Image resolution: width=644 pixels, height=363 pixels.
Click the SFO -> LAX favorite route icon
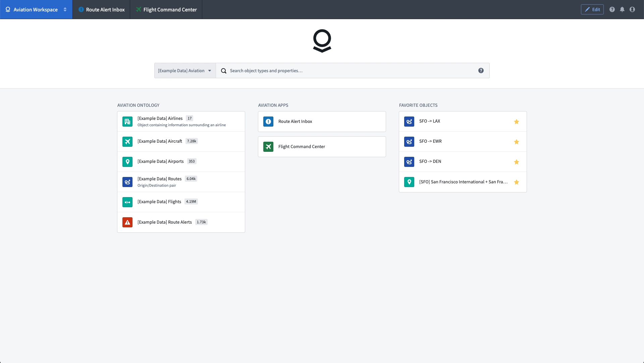click(409, 121)
